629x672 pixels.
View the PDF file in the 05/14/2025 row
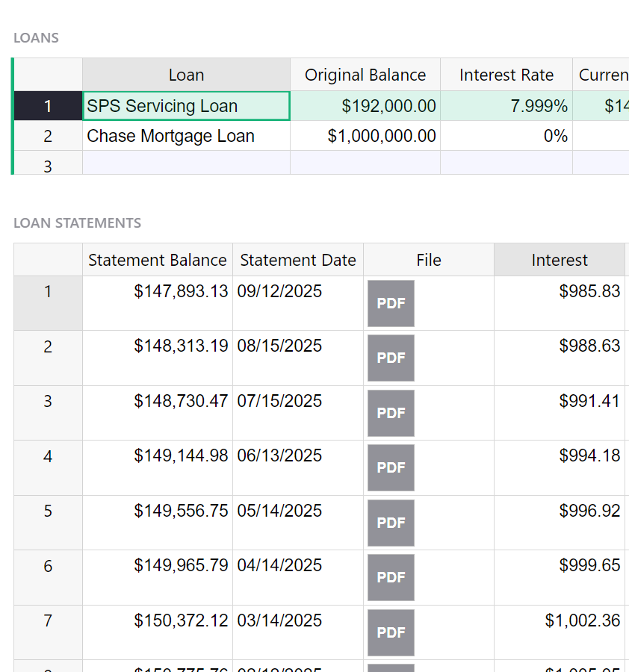click(x=391, y=523)
